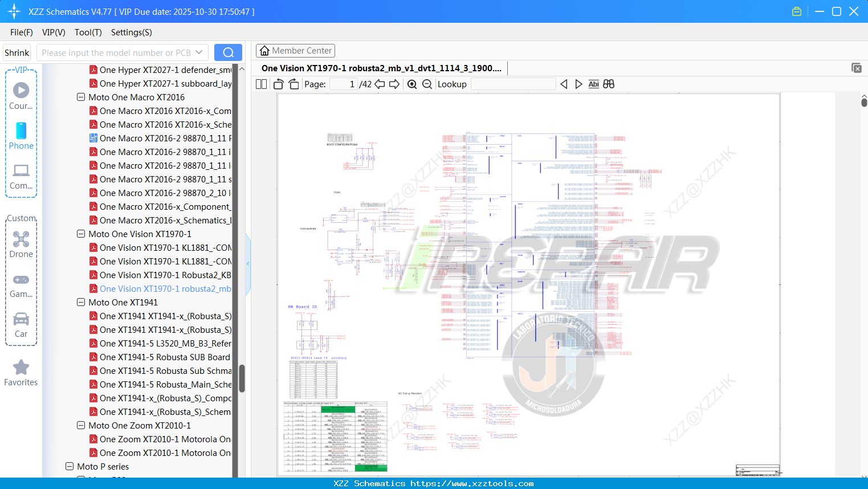This screenshot has height=489, width=868.
Task: Collapse Moto One Macro XT2016 folder
Action: pyautogui.click(x=81, y=97)
